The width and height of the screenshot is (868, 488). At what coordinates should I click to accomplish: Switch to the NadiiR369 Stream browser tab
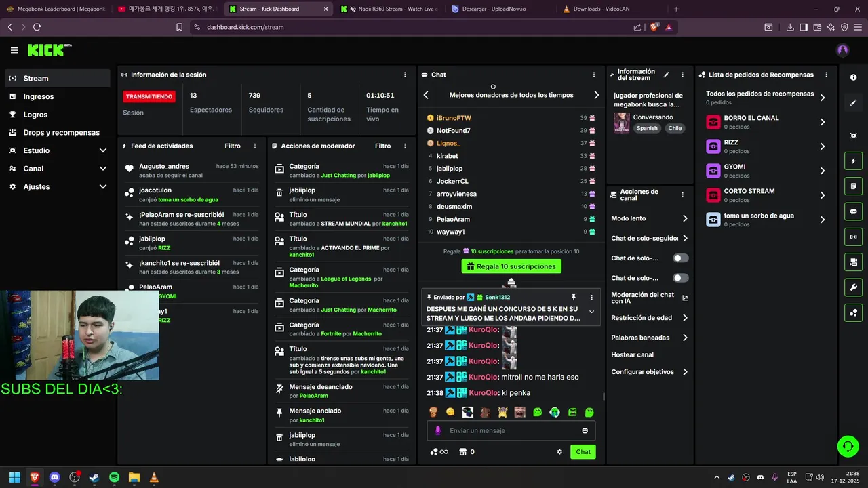point(389,9)
